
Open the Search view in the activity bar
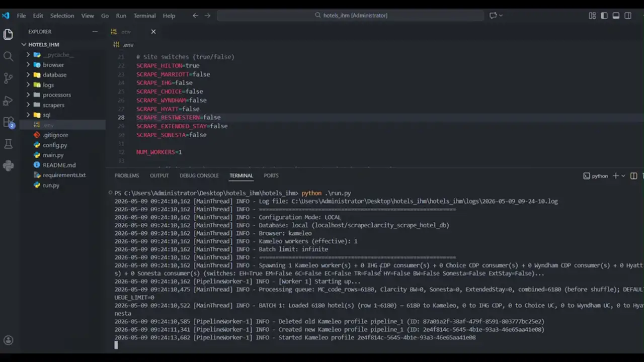click(8, 56)
